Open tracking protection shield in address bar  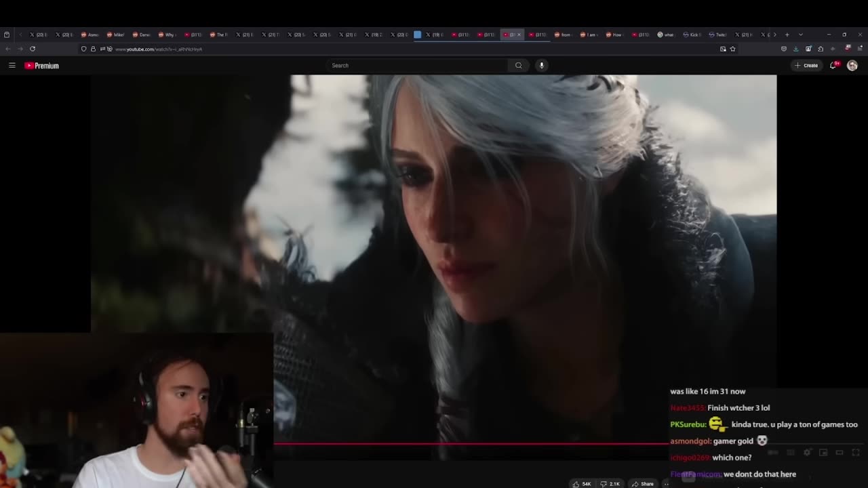click(x=84, y=49)
